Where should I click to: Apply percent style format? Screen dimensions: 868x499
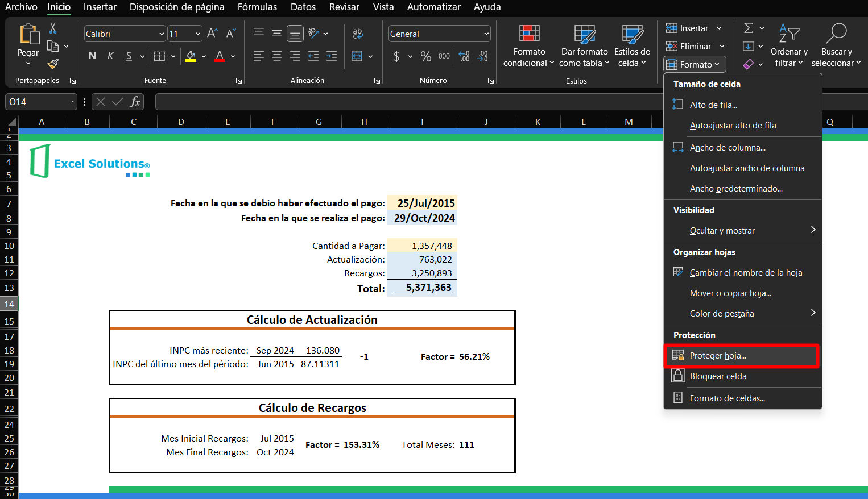point(426,56)
